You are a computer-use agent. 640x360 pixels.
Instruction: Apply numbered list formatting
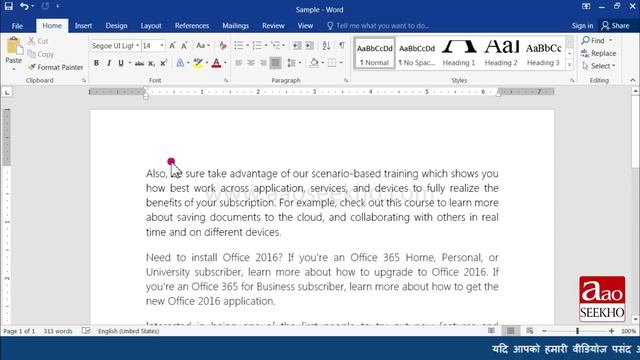[x=257, y=46]
